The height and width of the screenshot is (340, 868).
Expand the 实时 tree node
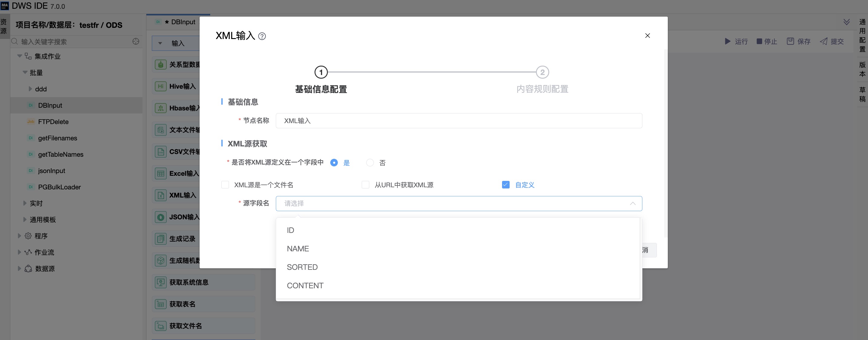coord(25,203)
